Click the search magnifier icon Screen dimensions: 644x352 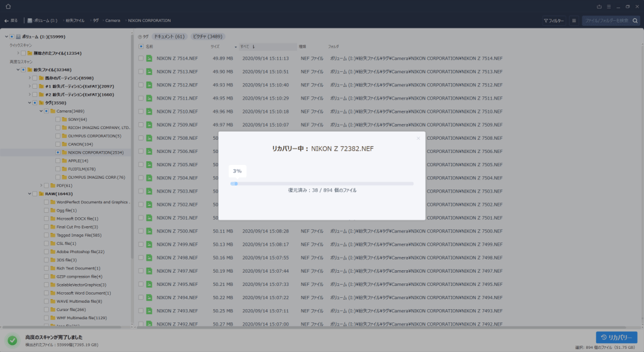[635, 20]
